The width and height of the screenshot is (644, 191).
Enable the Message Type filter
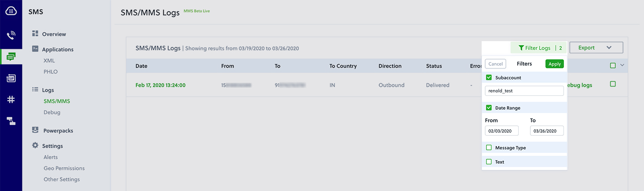(489, 148)
